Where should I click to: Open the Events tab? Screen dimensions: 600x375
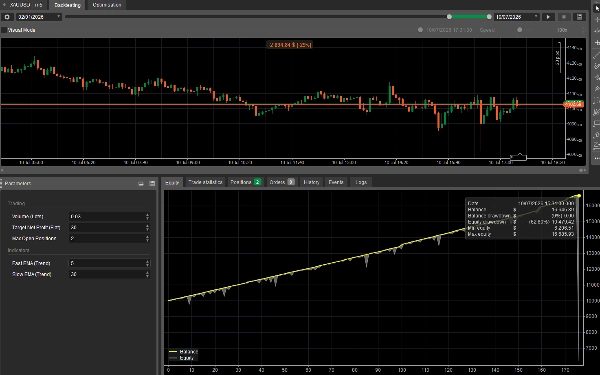336,182
